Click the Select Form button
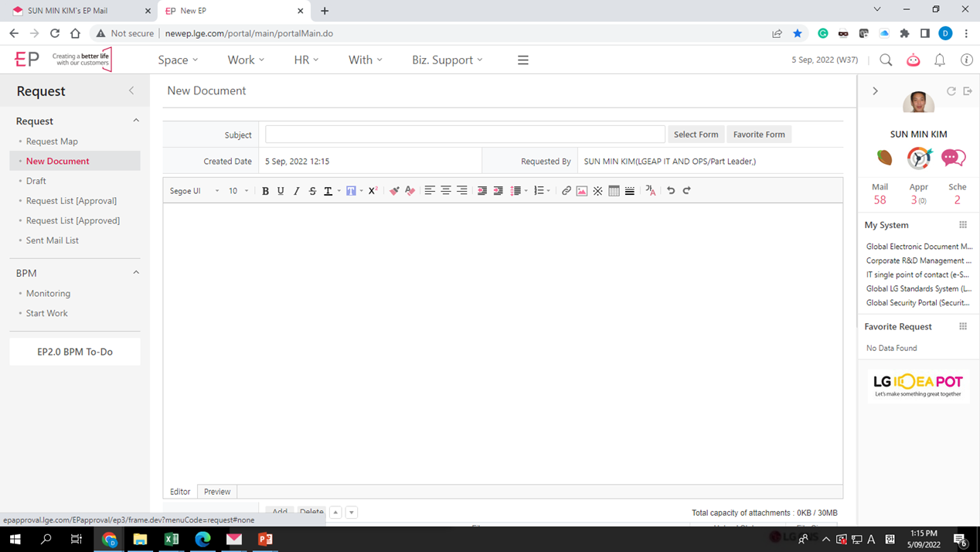This screenshot has height=552, width=980. 696,135
